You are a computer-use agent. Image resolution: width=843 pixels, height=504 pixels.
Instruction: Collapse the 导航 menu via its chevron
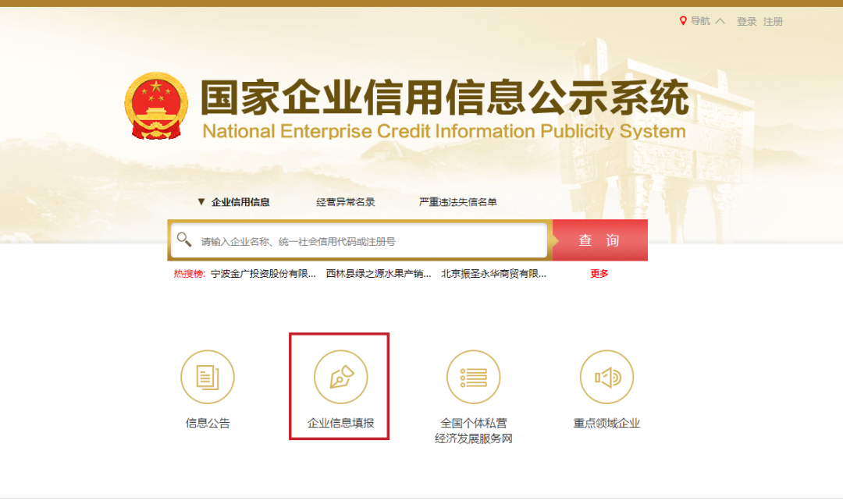(719, 21)
